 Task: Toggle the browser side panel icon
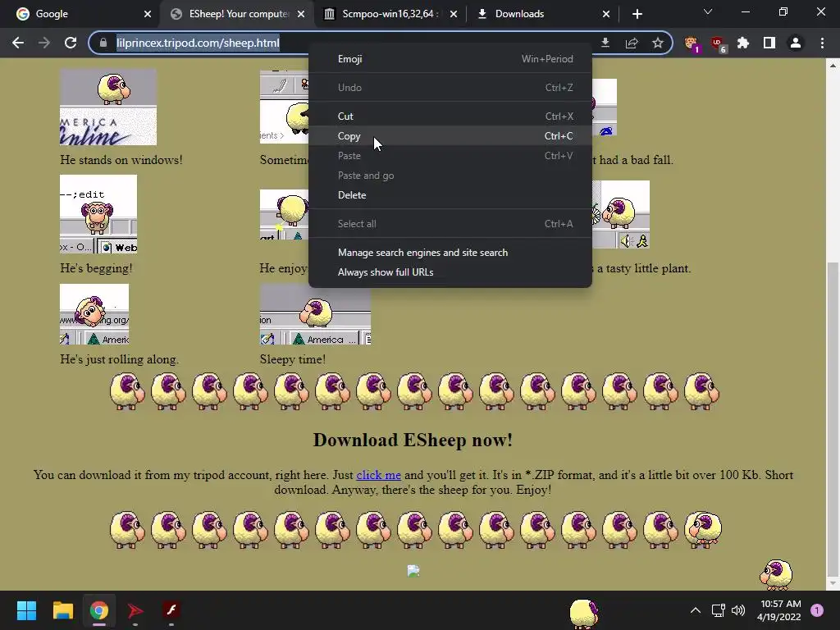click(769, 43)
